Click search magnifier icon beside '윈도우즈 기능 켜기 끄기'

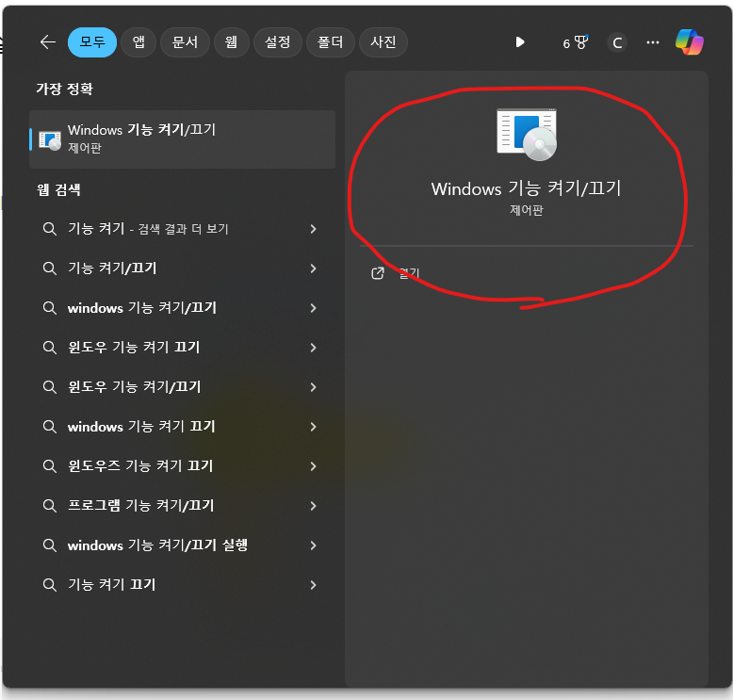50,466
